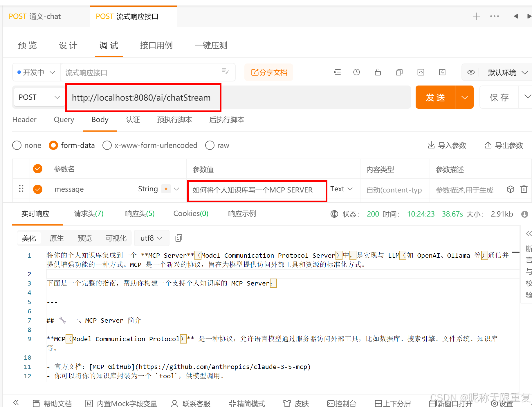Open 帮助文档 help docs
Screen dimensions: 532x407
tap(52, 403)
